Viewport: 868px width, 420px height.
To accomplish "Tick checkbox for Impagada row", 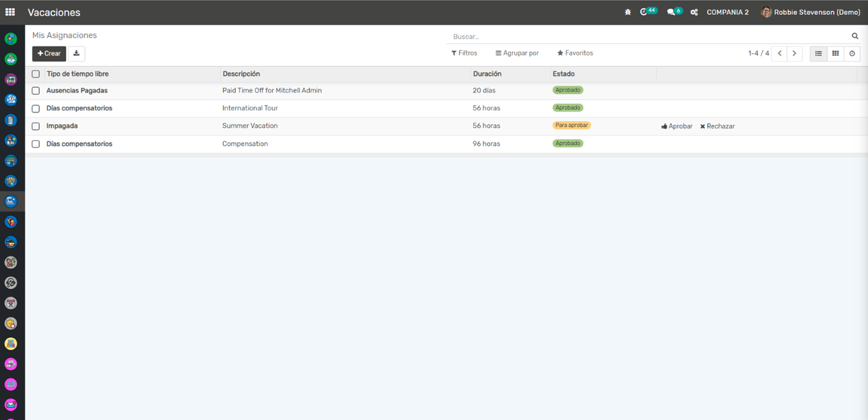I will [x=35, y=126].
